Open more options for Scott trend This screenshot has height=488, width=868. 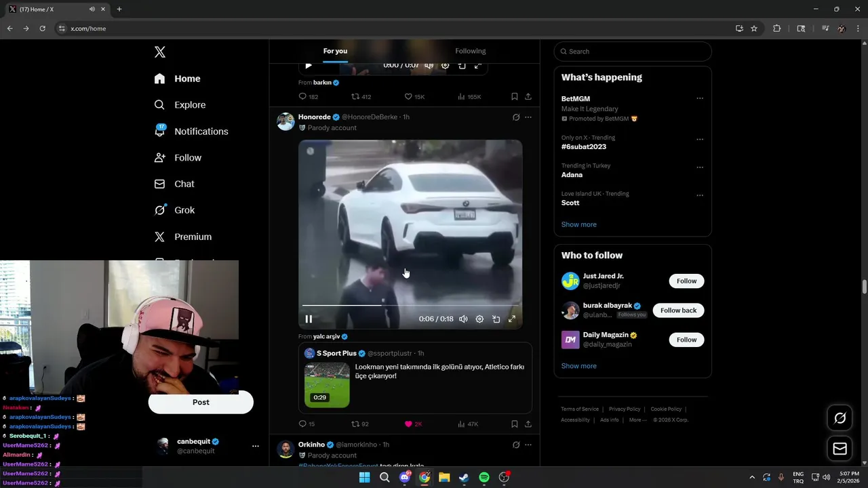[x=700, y=195]
